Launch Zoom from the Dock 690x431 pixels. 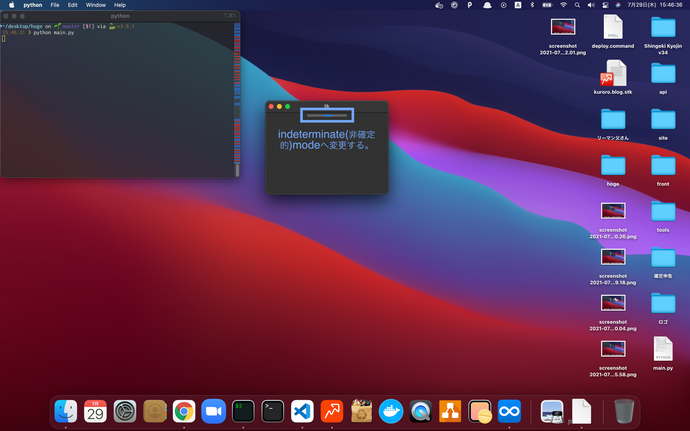tap(213, 411)
